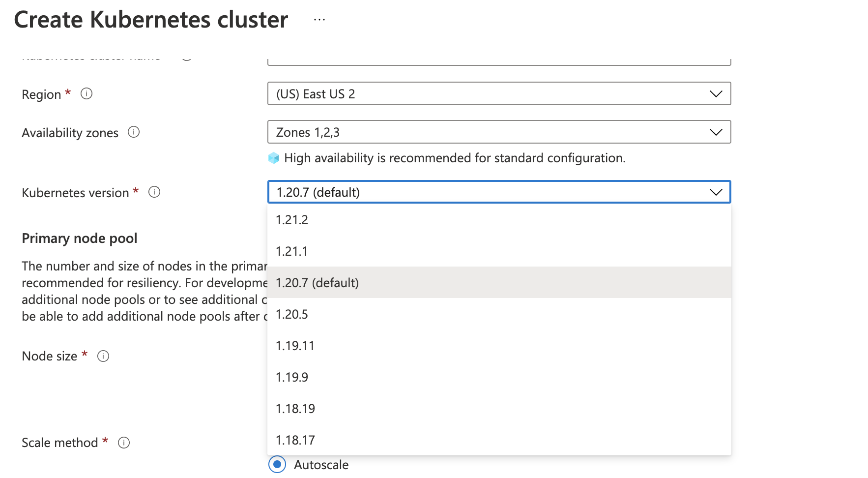
Task: Click the Kubernetes version info icon
Action: pos(154,192)
